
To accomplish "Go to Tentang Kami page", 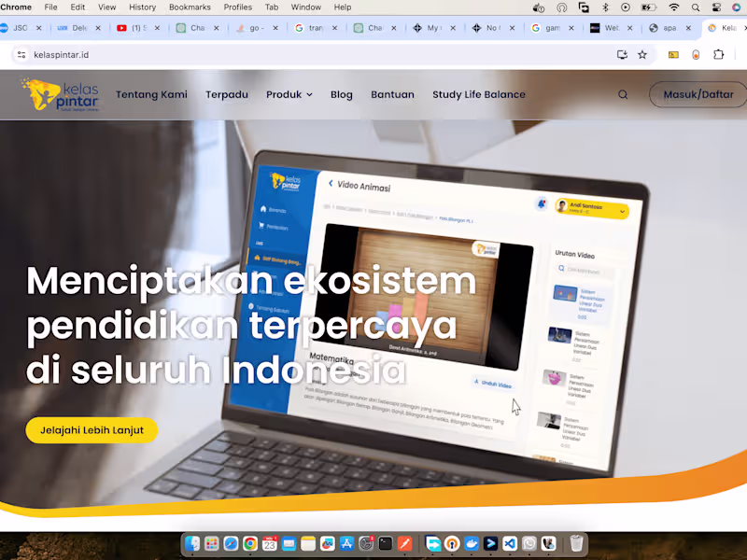I will pos(151,95).
